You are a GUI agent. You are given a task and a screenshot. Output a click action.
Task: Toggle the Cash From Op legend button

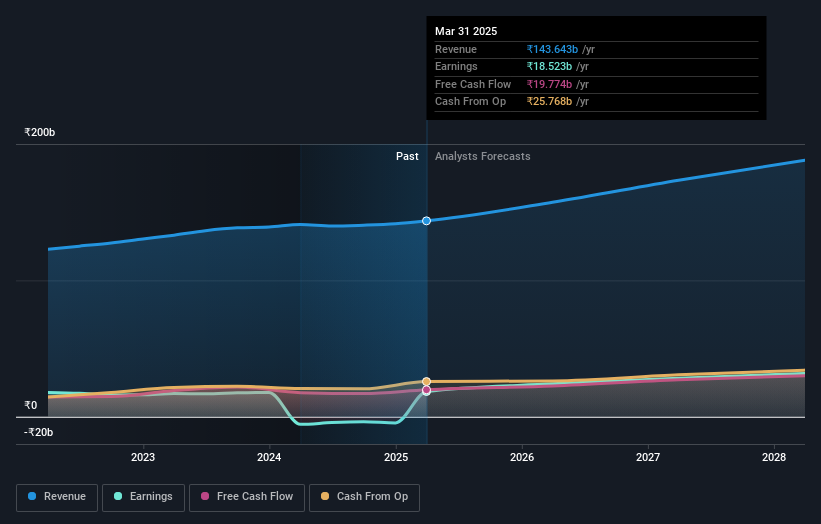pos(364,497)
